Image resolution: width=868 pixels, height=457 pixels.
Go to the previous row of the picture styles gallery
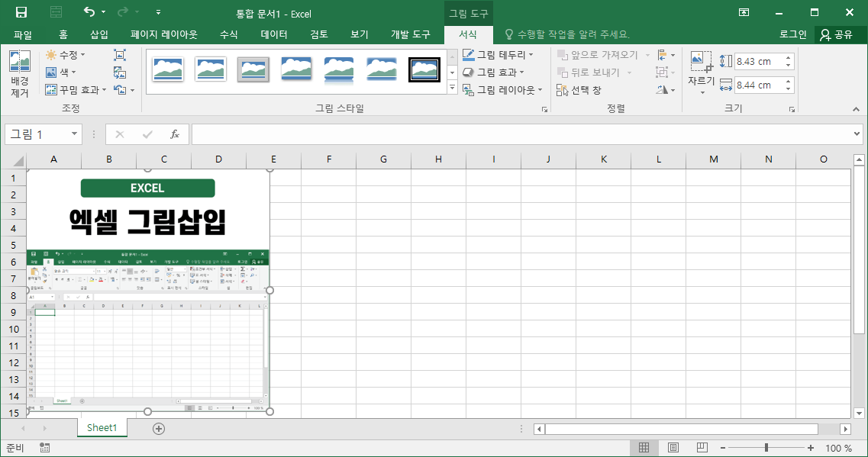pos(452,56)
